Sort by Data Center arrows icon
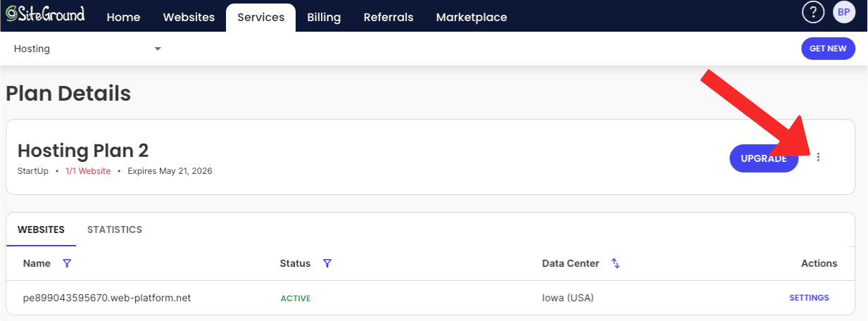868x321 pixels. point(615,263)
